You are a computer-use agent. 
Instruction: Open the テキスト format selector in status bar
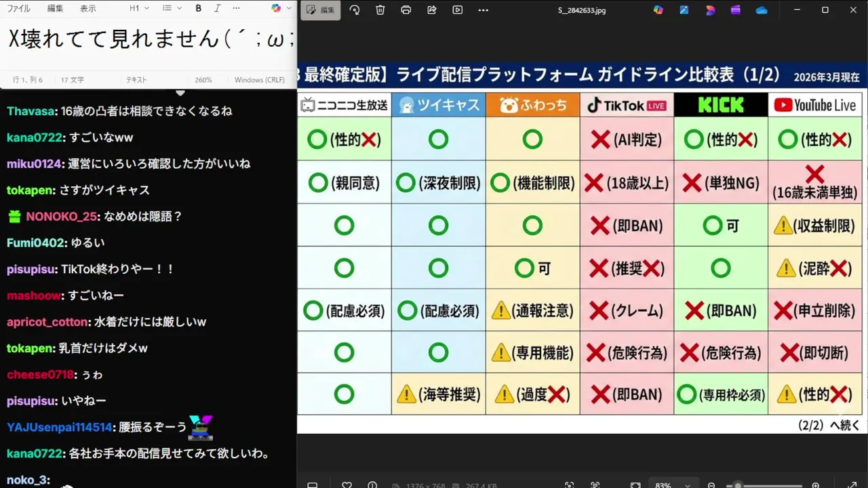click(136, 80)
